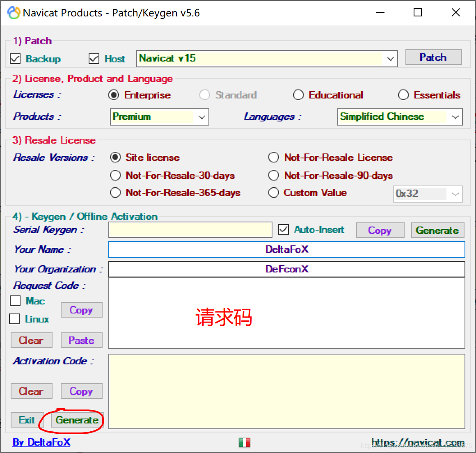Viewport: 476px width, 453px height.
Task: Copy the activation code
Action: click(81, 391)
